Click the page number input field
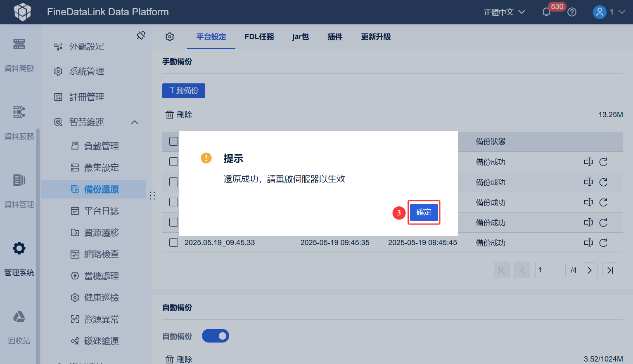The height and width of the screenshot is (364, 633). point(550,270)
